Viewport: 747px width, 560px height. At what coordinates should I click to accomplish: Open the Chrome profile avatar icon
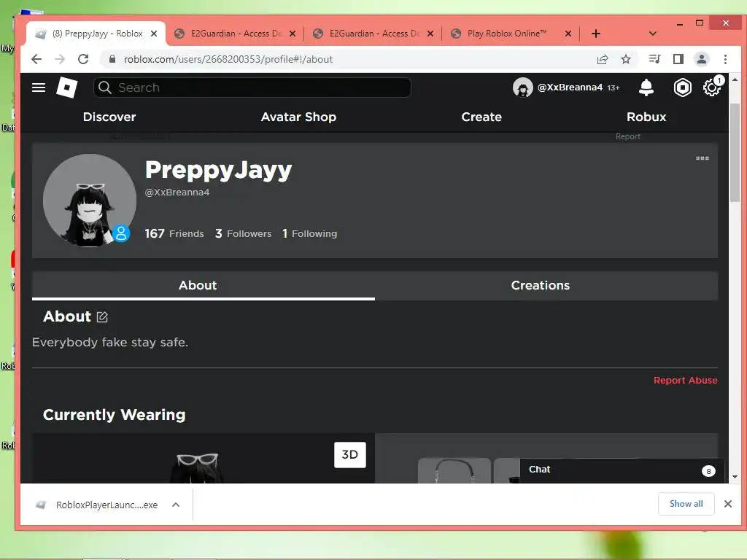[x=701, y=59]
